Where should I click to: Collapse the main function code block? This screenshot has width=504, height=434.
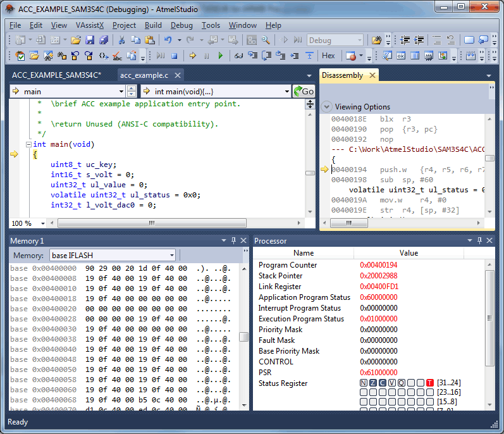[28, 144]
